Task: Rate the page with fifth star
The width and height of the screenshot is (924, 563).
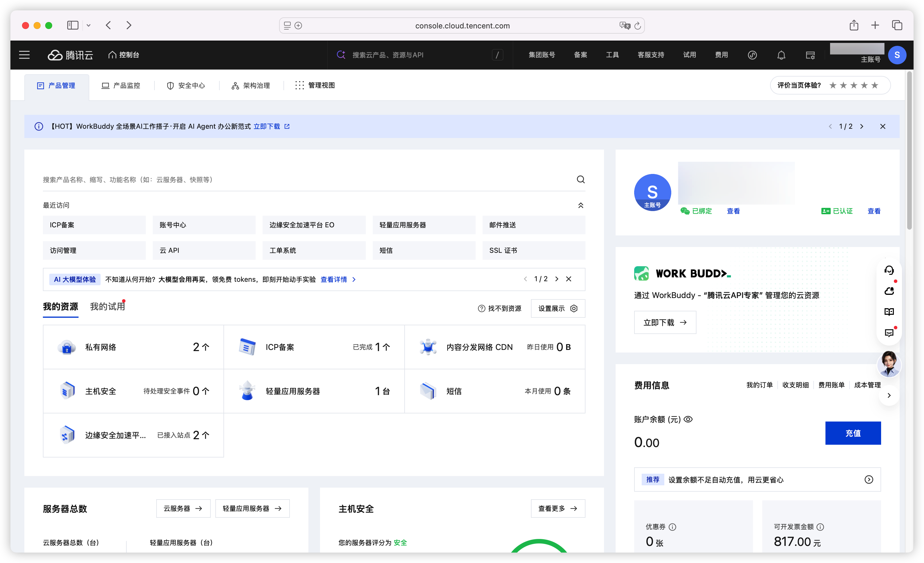Action: tap(875, 85)
